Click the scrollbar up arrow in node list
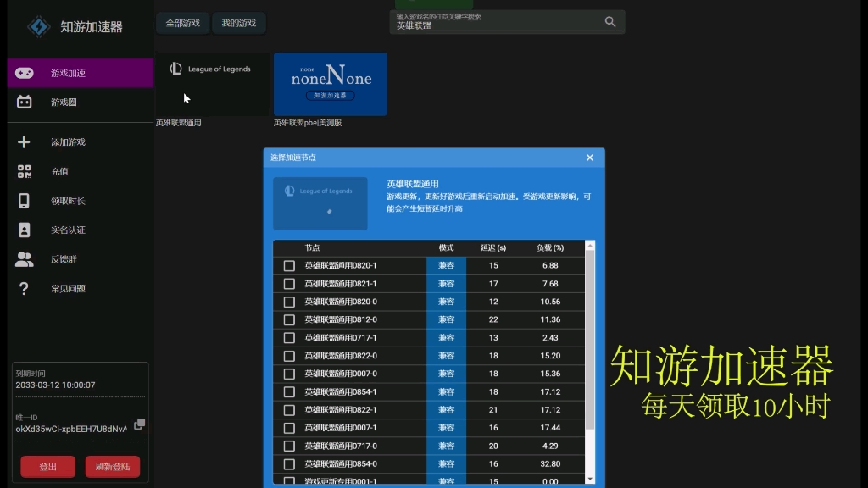This screenshot has width=868, height=488. tap(590, 245)
